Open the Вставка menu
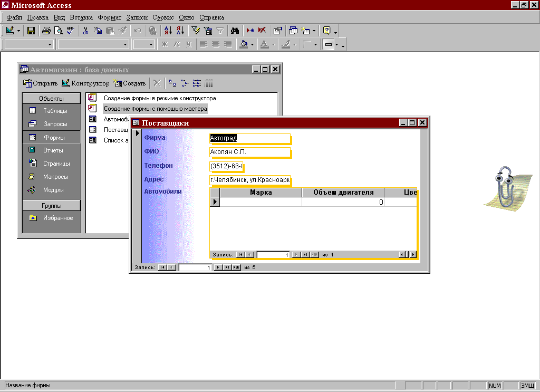Viewport: 540px width, 392px height. tap(81, 17)
